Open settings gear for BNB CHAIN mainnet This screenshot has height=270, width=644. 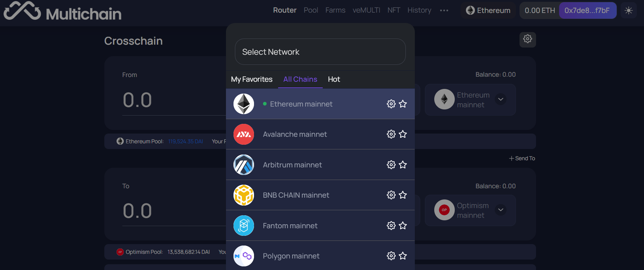[x=391, y=195]
